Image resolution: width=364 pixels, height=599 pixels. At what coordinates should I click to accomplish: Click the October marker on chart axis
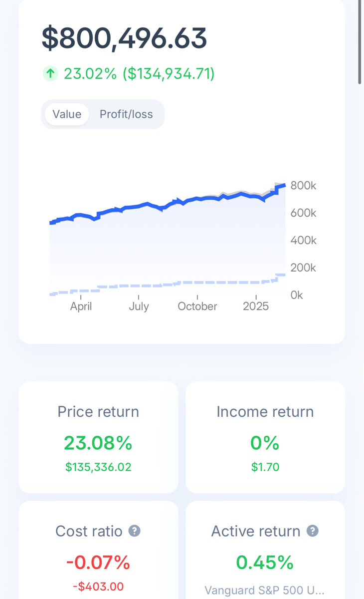[197, 306]
